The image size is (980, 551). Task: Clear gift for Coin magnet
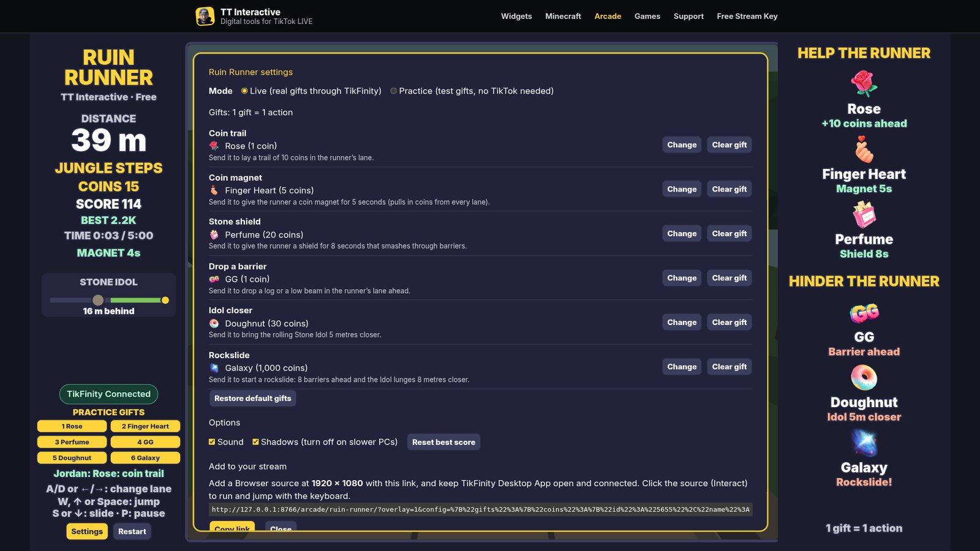coord(729,189)
